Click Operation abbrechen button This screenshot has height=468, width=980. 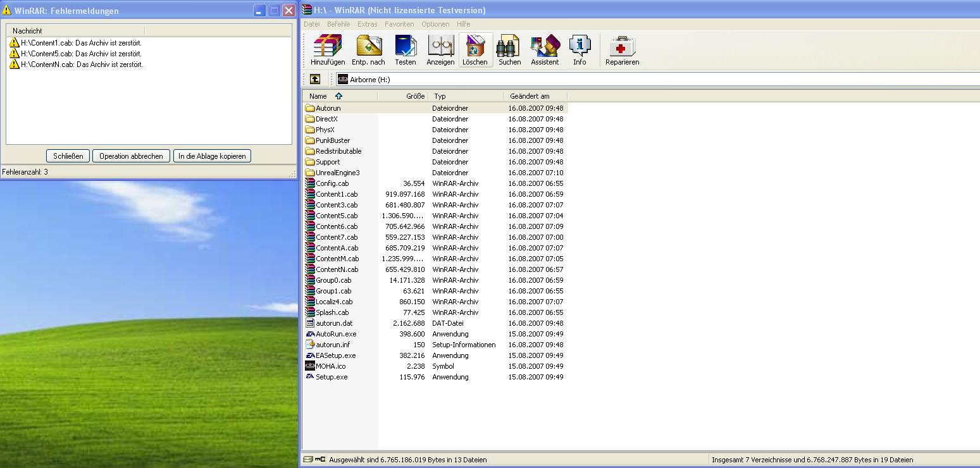pos(131,156)
